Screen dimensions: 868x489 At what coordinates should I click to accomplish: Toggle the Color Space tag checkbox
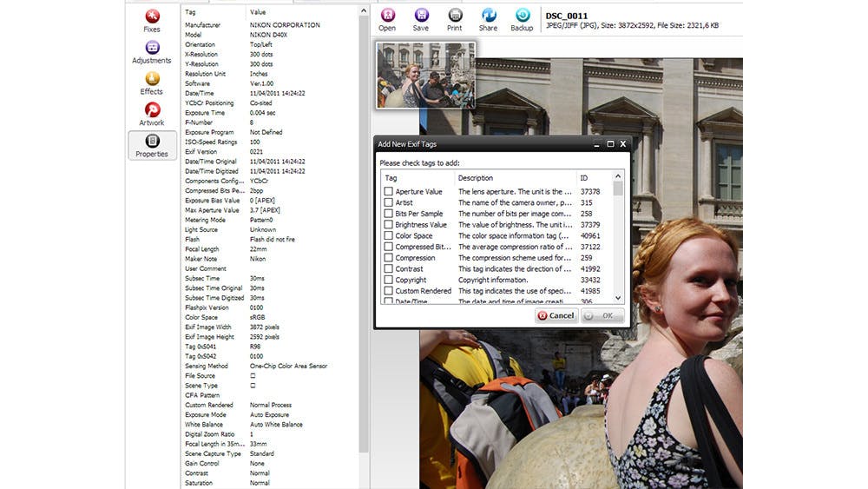[x=389, y=235]
